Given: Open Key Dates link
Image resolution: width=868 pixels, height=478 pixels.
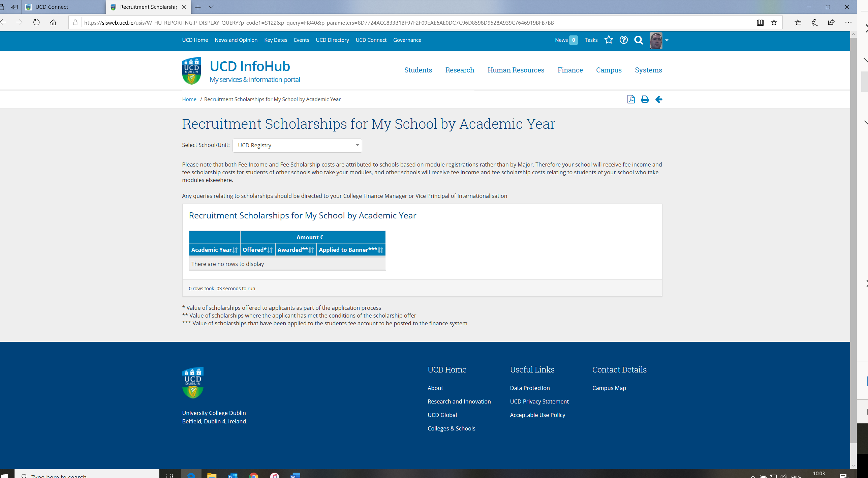Looking at the screenshot, I should pos(276,40).
